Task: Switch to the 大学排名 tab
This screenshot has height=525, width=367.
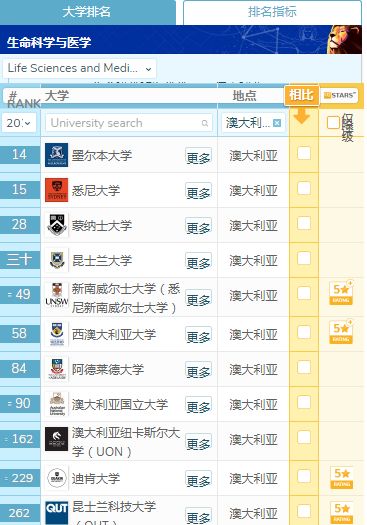Action: 87,12
